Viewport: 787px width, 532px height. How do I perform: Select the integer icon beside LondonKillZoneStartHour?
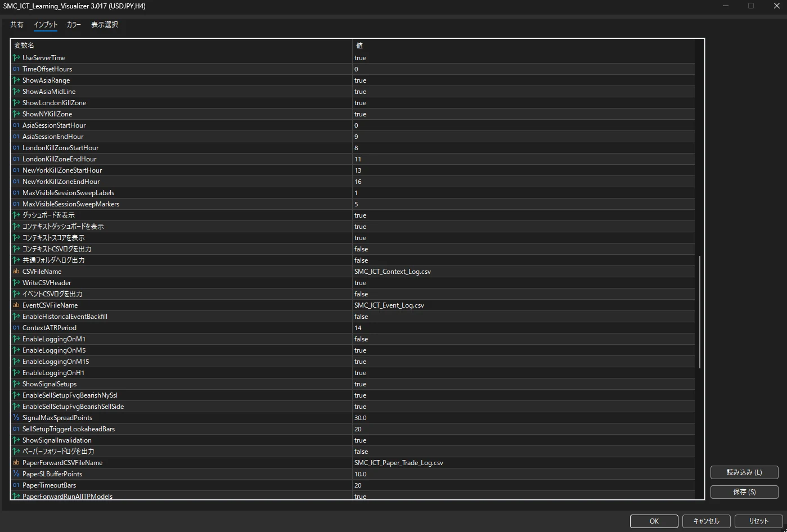(16, 148)
